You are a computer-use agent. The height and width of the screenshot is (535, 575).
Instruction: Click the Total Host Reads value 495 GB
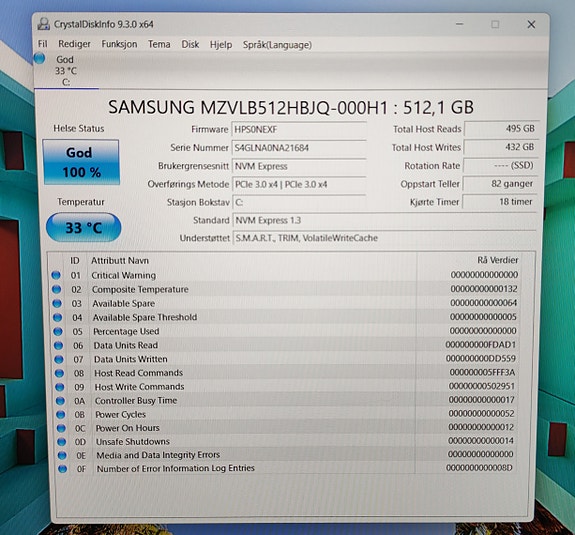(x=501, y=129)
